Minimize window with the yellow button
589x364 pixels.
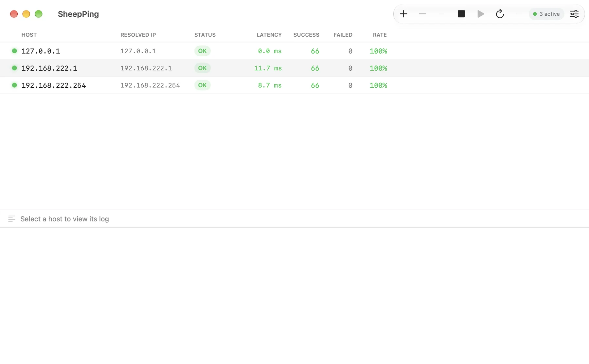pos(26,14)
